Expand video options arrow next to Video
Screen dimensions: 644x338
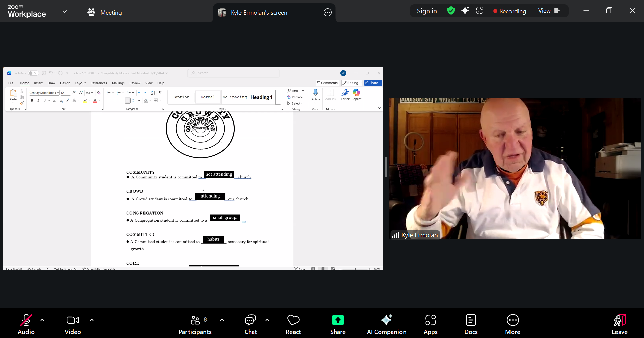(x=92, y=320)
